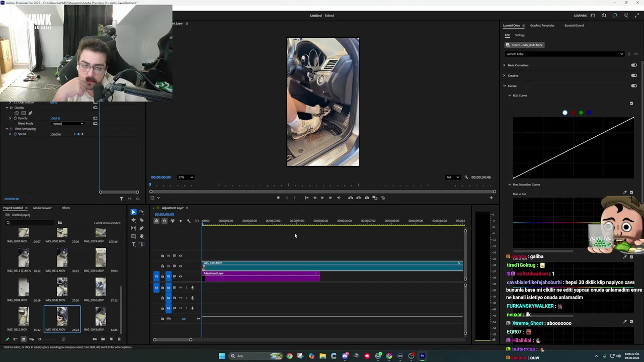Open the Full playback resolution dropdown
This screenshot has width=644, height=362.
click(x=452, y=177)
